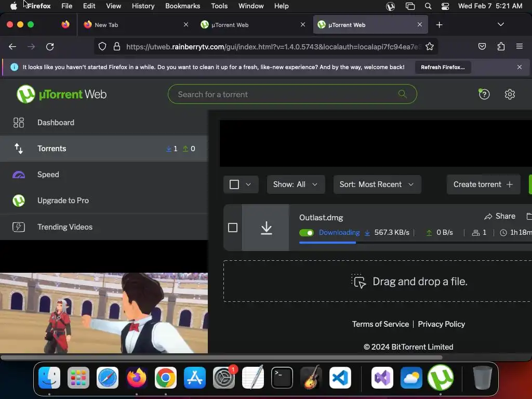Viewport: 532px width, 399px height.
Task: Expand the select-all checkbox dropdown arrow
Action: (248, 184)
